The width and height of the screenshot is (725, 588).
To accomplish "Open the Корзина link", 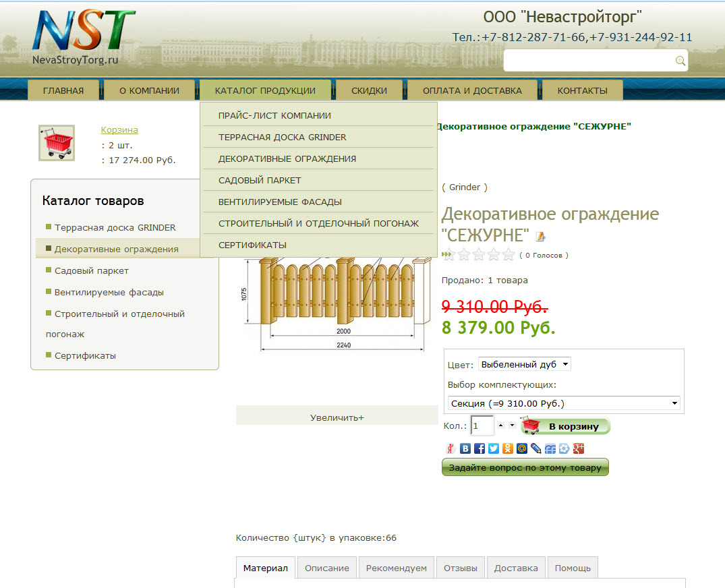I will coord(119,130).
